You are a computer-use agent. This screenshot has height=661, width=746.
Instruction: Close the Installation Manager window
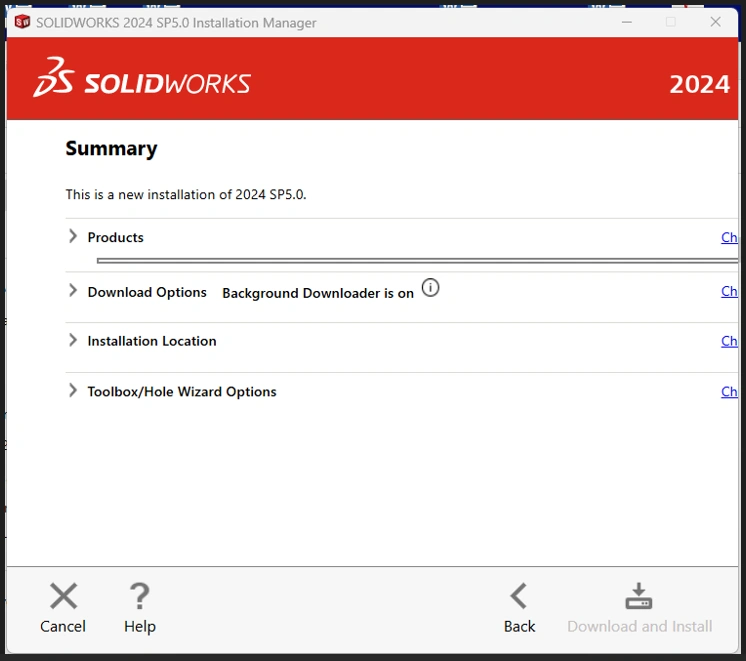(715, 22)
